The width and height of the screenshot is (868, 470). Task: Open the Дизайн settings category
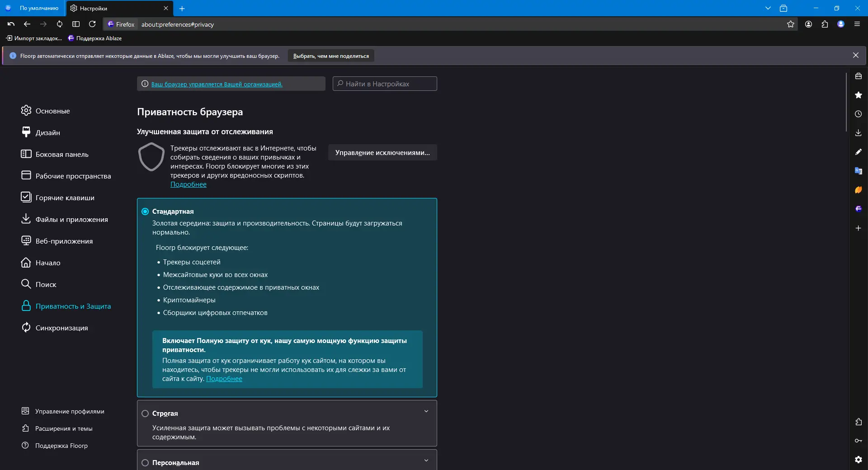click(x=41, y=132)
